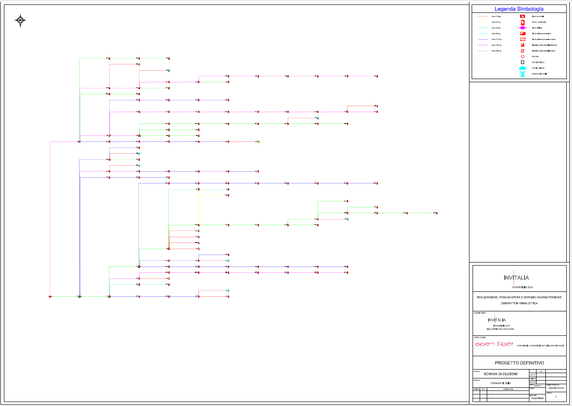Click the yellow-green node ending the red branch

click(x=258, y=142)
